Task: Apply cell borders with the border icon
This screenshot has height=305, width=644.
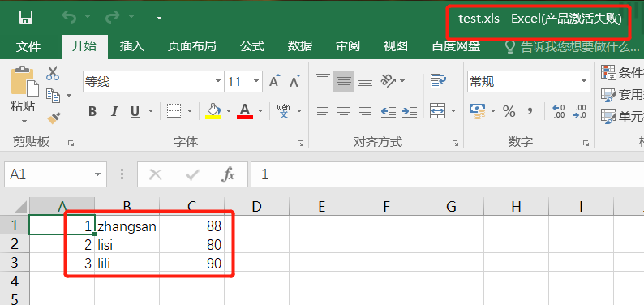Action: pos(174,111)
